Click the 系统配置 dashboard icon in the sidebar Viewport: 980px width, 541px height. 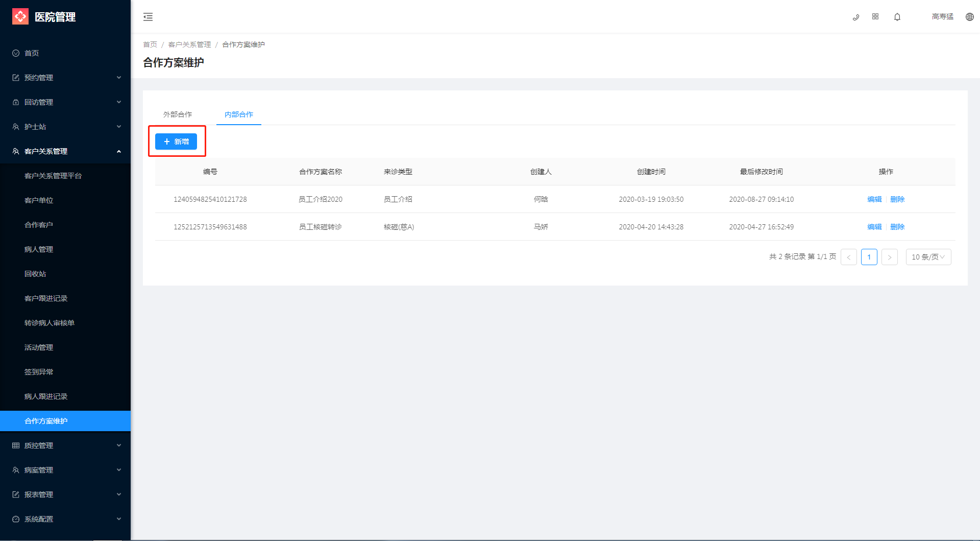16,519
